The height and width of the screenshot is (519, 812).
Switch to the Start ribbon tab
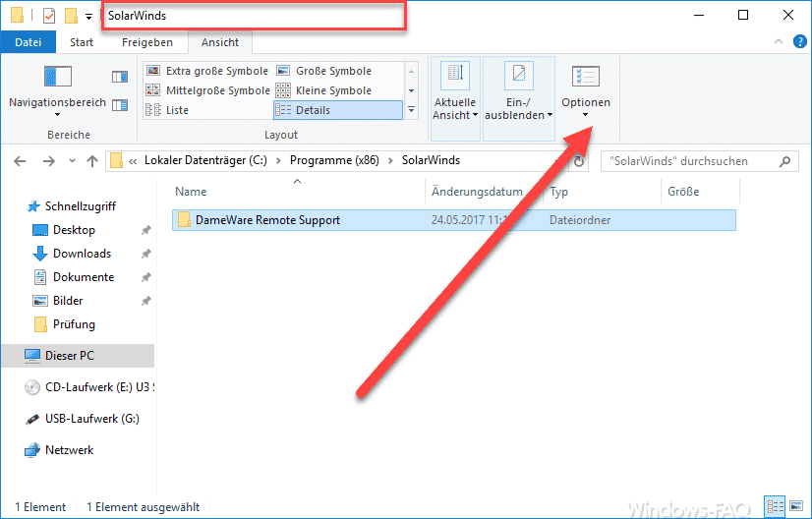(x=82, y=42)
